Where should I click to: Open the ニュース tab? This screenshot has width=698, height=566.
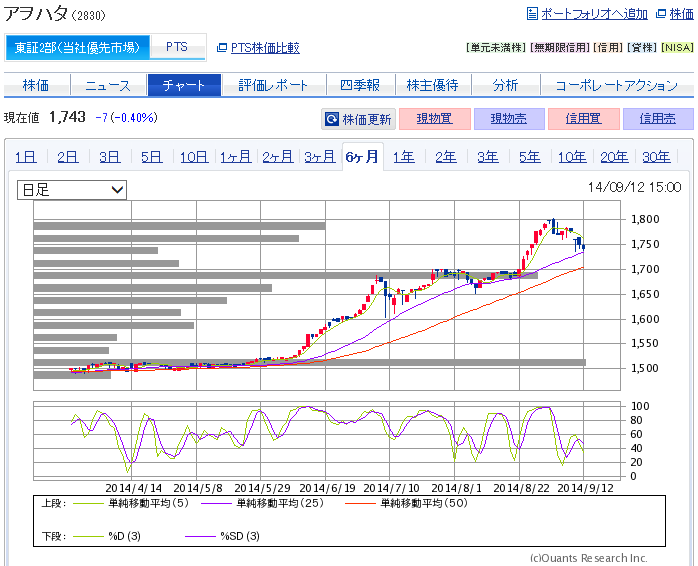(108, 85)
